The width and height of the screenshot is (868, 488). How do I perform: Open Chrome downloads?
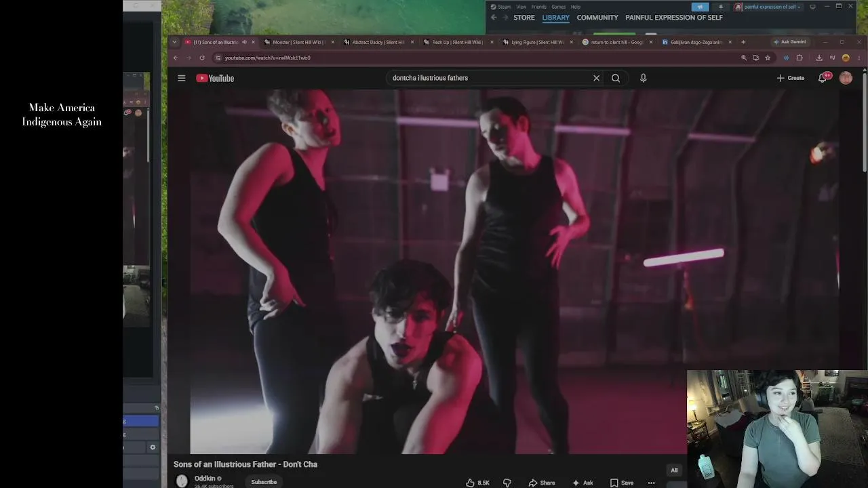click(819, 58)
